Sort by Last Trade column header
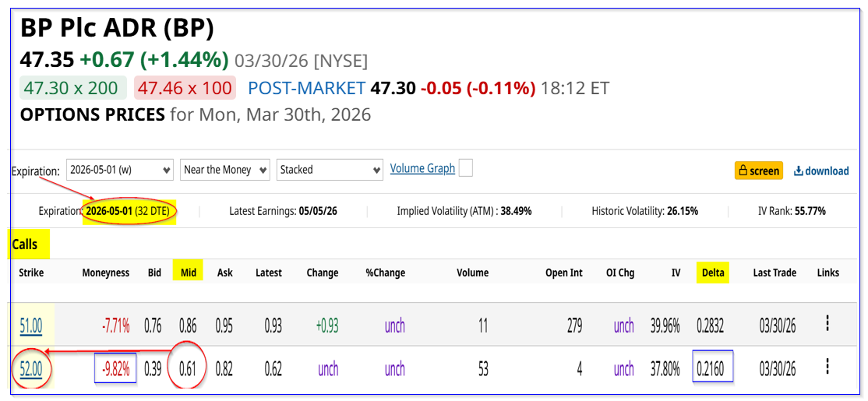The height and width of the screenshot is (401, 868). click(x=774, y=273)
